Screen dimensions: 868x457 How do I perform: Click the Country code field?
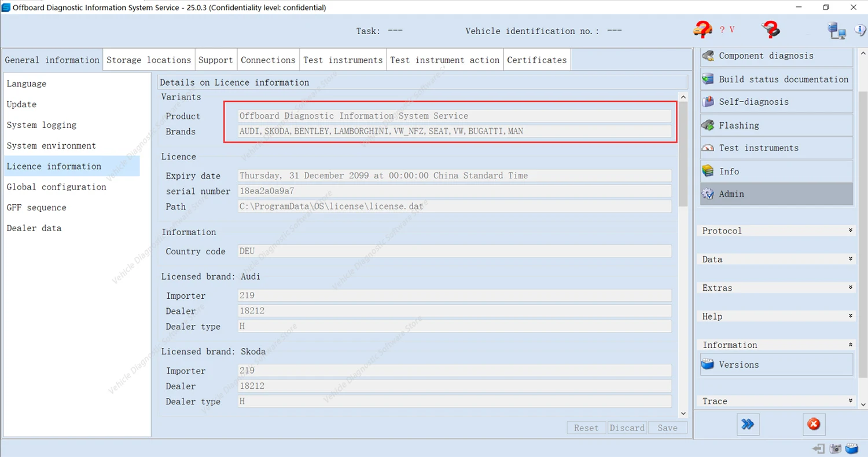455,251
